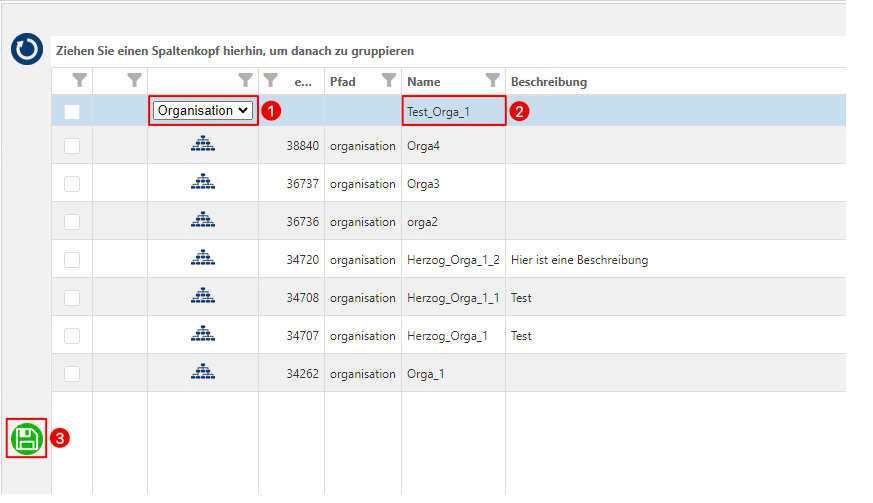
Task: Check the box in the new Test_Orga_1 row
Action: 72,111
